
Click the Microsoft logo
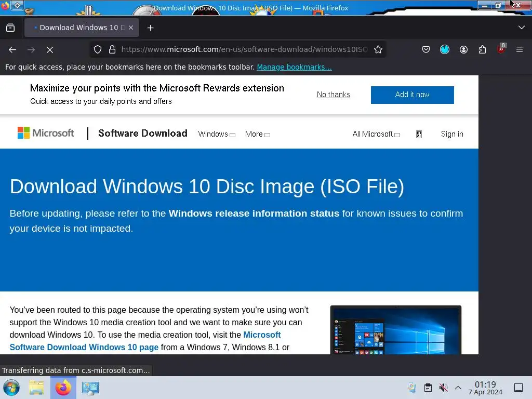(x=46, y=133)
